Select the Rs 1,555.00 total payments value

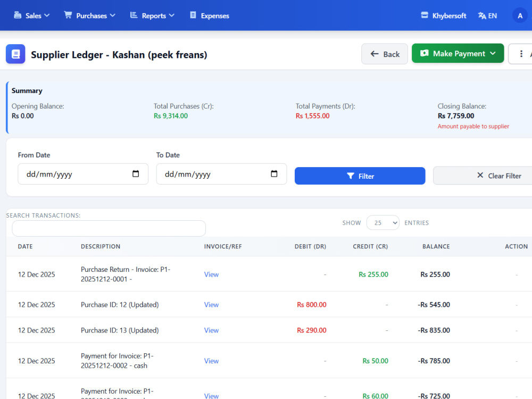click(x=312, y=115)
